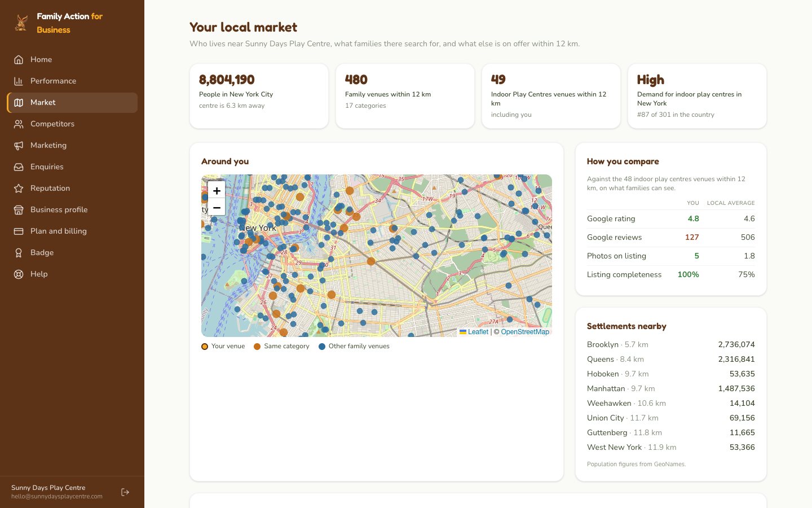This screenshot has width=812, height=508.
Task: Click the log out icon
Action: (125, 492)
